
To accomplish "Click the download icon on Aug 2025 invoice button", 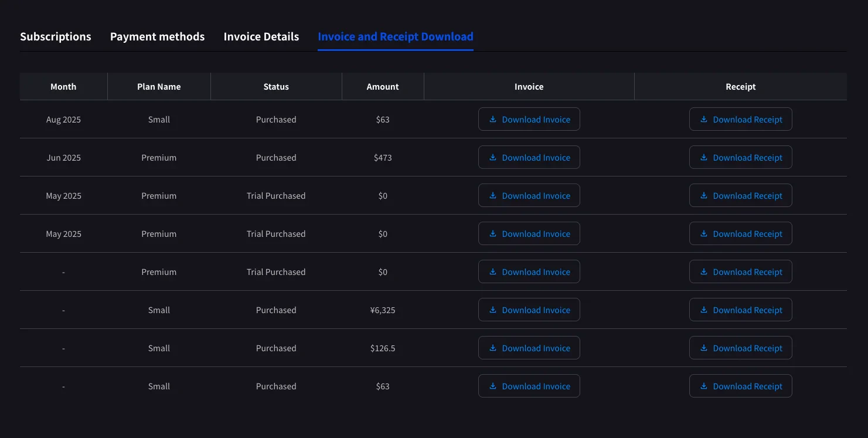I will click(493, 119).
